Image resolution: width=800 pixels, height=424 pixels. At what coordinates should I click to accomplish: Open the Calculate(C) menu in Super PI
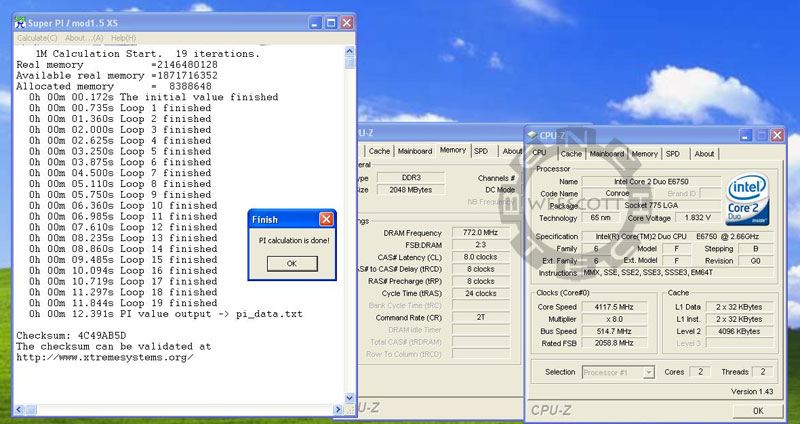tap(37, 38)
